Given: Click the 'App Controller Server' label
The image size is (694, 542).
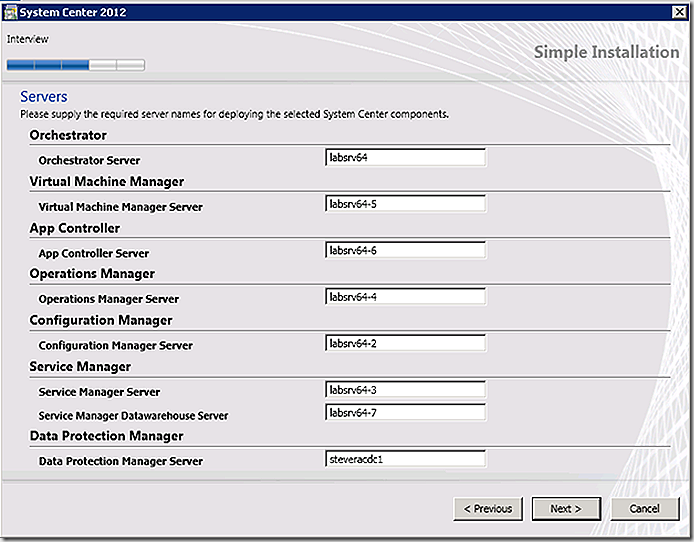Looking at the screenshot, I should 94,253.
